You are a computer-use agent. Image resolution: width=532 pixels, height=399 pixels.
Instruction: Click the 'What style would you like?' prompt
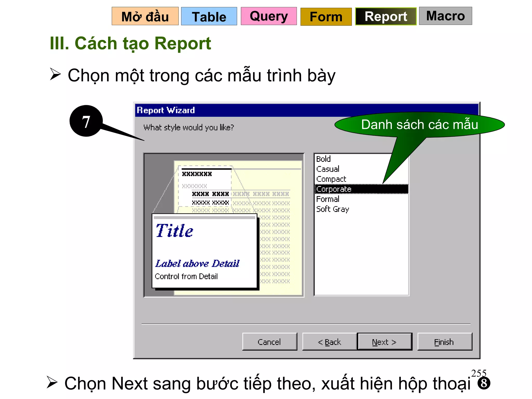[x=189, y=128]
